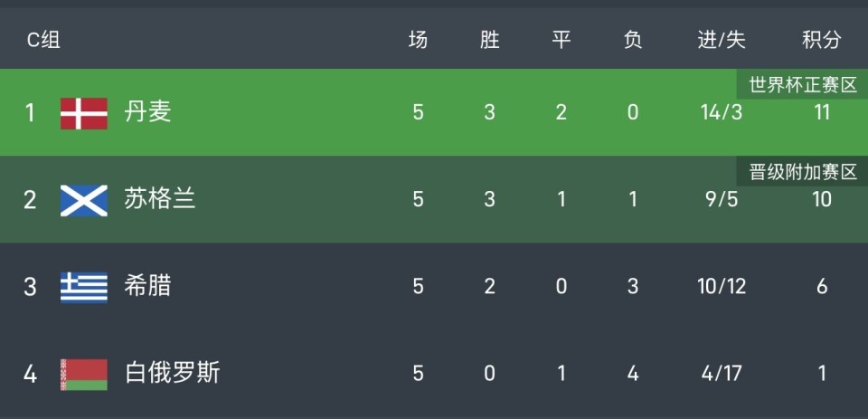Click the 负 column header
Screen dimensions: 868x419
[x=633, y=40]
